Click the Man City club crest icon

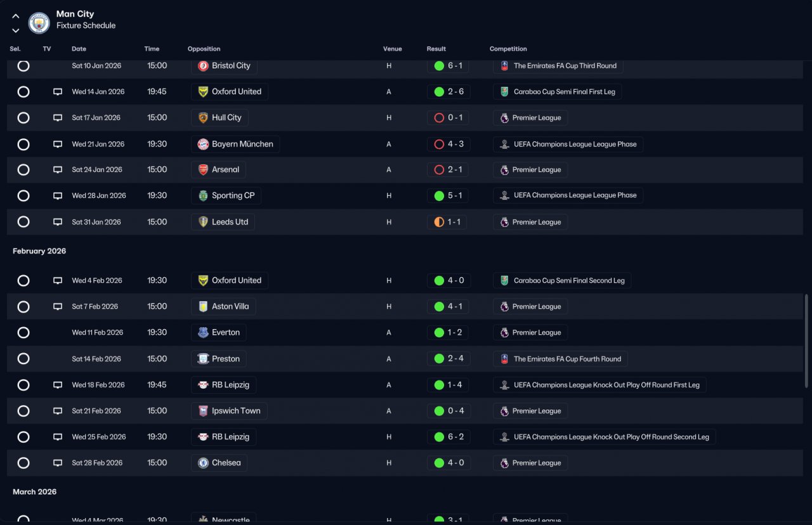[x=39, y=23]
